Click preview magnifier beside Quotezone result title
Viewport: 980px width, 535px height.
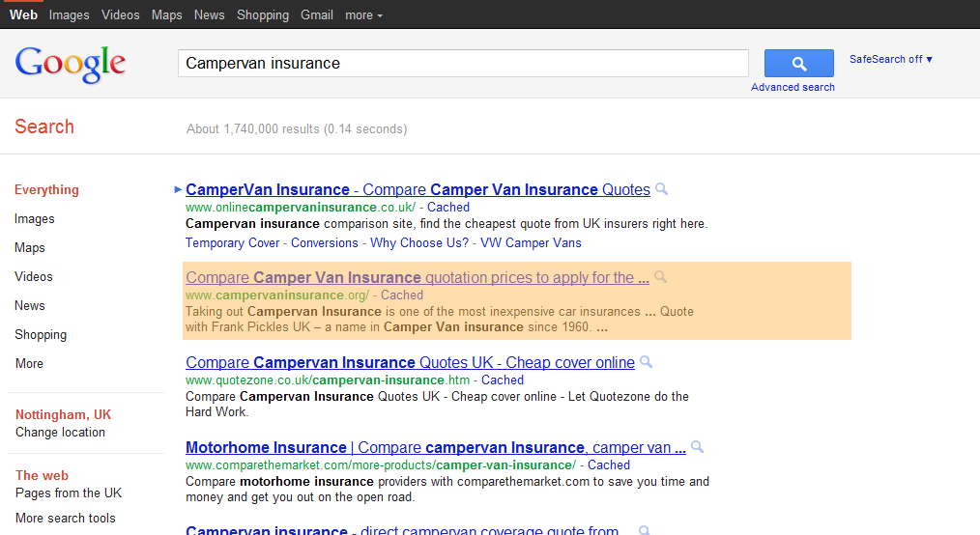point(647,361)
